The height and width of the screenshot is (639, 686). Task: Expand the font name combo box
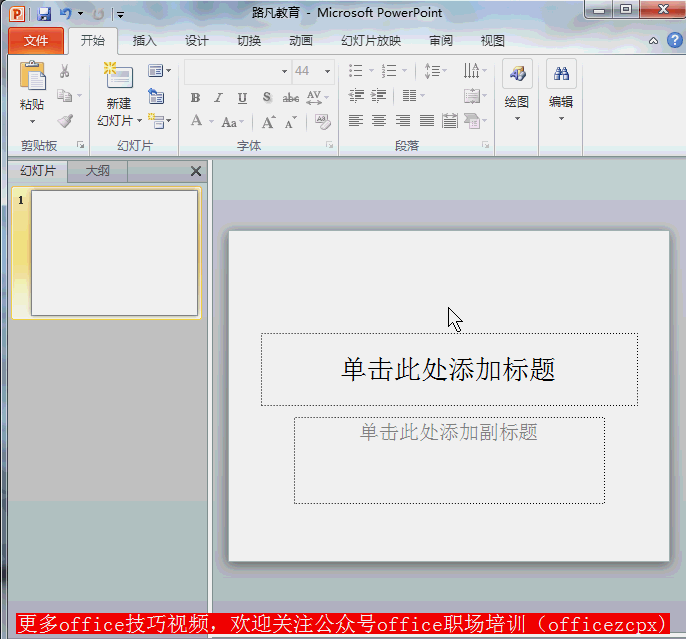[284, 71]
